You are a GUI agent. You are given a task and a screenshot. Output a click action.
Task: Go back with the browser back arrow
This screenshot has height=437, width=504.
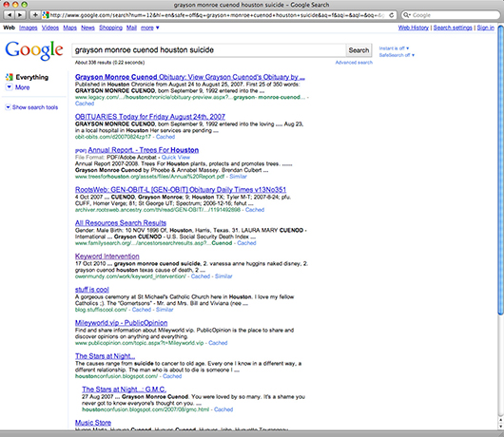point(10,15)
